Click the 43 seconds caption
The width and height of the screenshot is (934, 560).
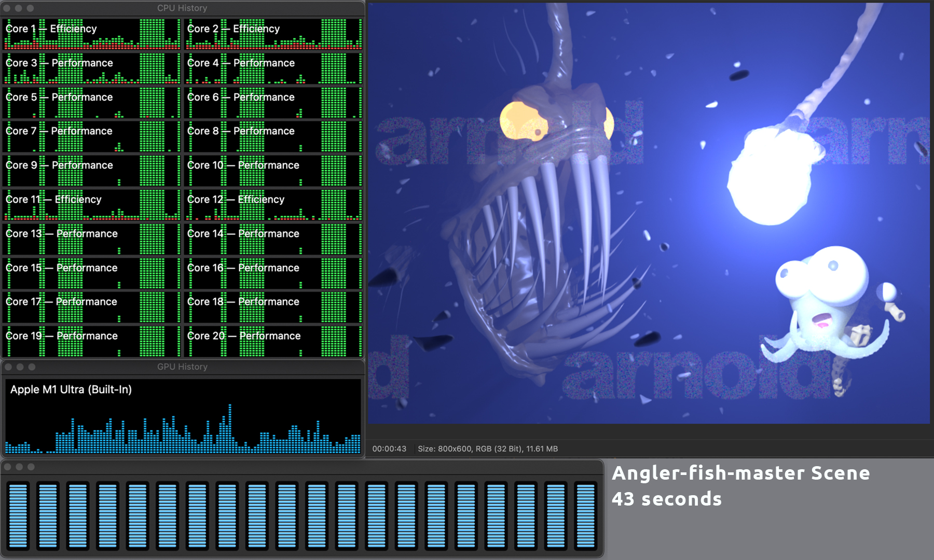(x=667, y=499)
